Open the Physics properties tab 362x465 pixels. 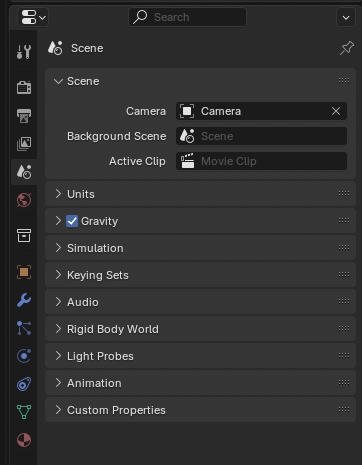click(24, 356)
